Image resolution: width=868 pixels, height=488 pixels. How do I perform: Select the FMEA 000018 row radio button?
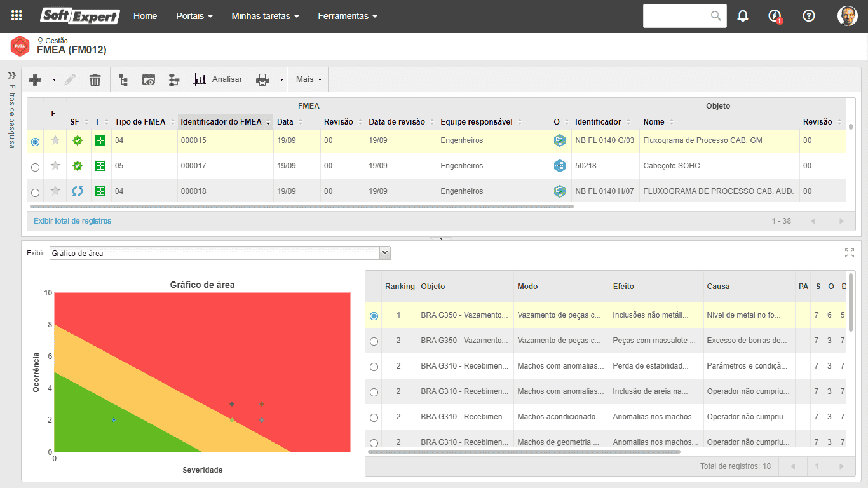point(35,193)
